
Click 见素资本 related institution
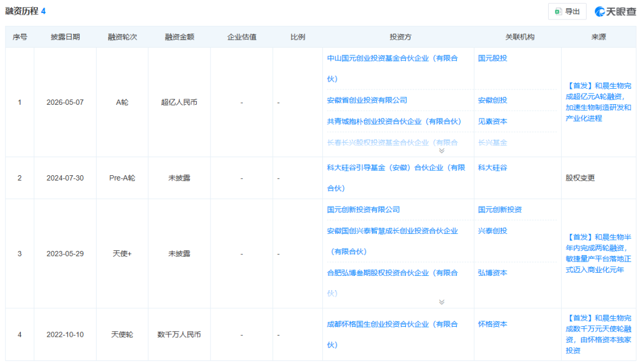point(492,121)
